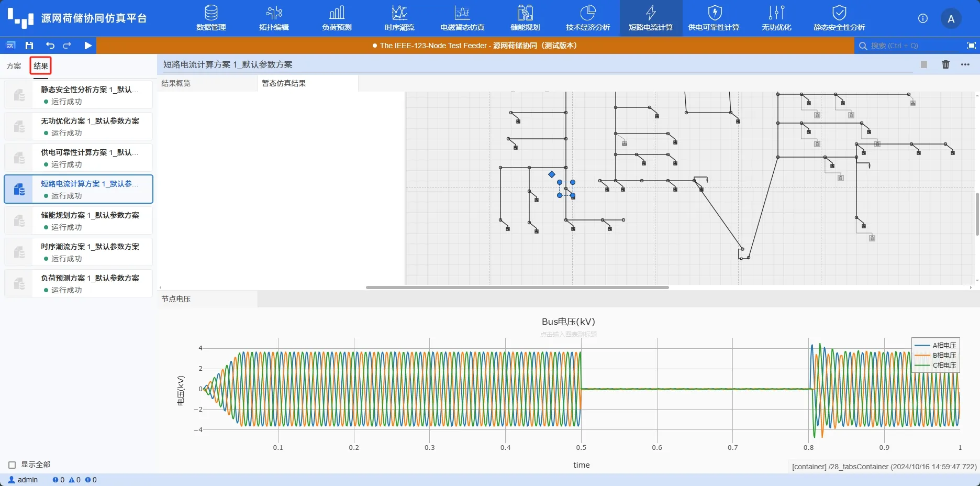Click the fullscreen icon beside search
The image size is (980, 486).
971,46
